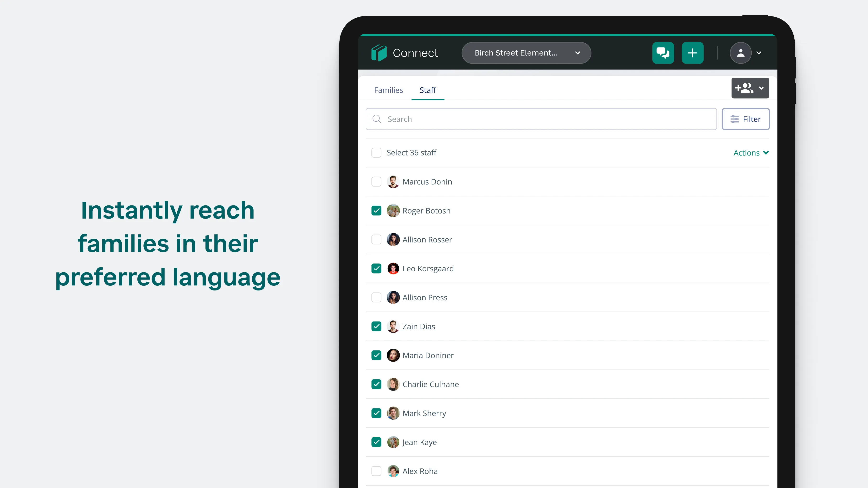This screenshot has width=868, height=488.
Task: Switch to the Families tab
Action: pyautogui.click(x=388, y=90)
